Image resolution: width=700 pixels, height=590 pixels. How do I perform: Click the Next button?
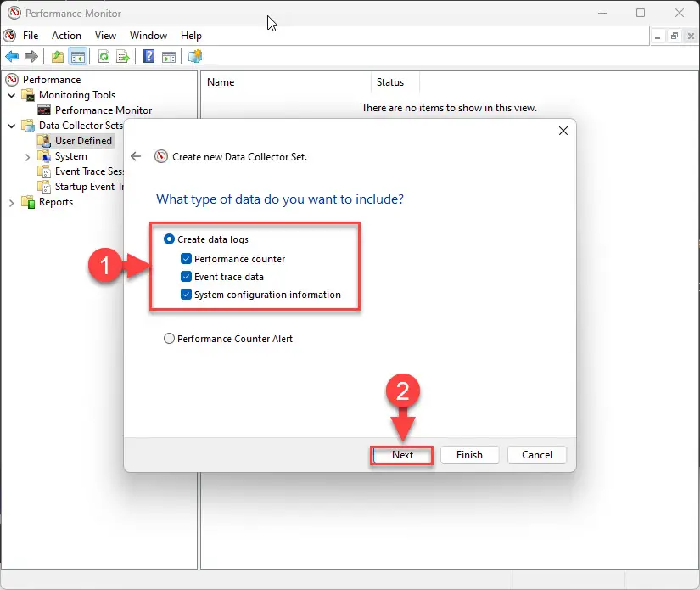tap(402, 455)
